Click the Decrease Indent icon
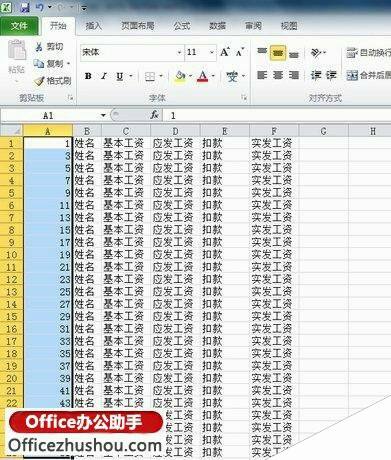The image size is (391, 460). point(316,76)
